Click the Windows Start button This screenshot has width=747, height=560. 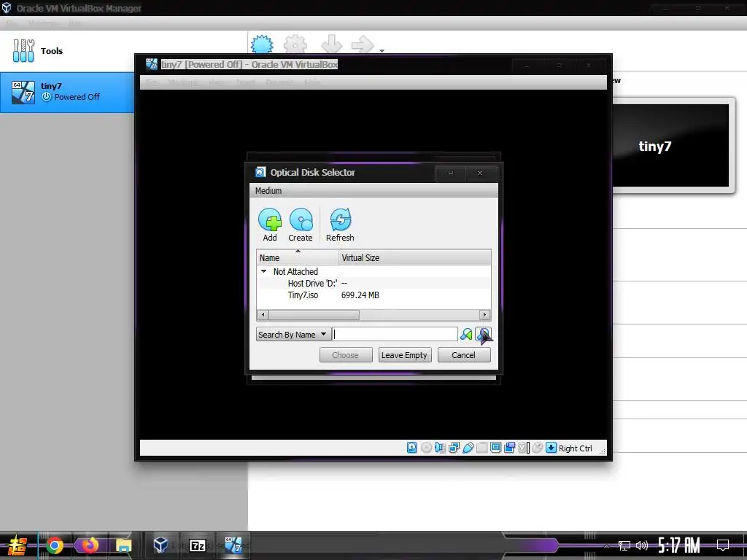[18, 545]
